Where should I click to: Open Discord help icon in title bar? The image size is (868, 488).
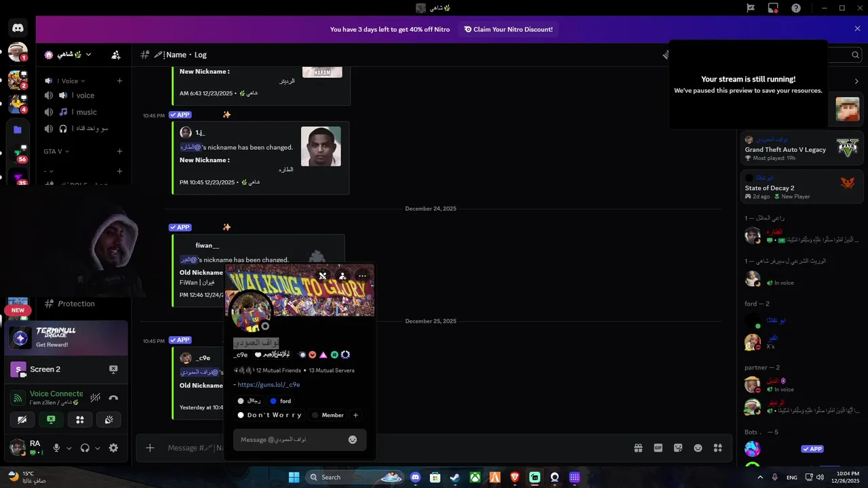pyautogui.click(x=796, y=8)
